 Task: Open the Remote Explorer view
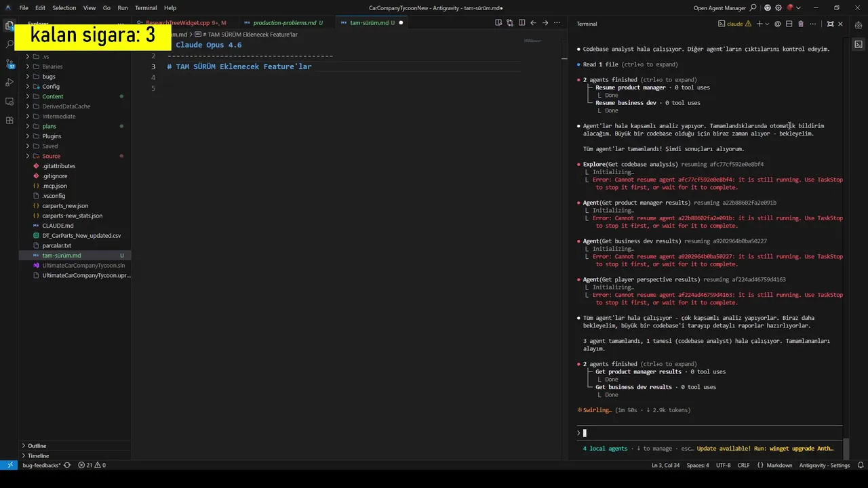(9, 101)
